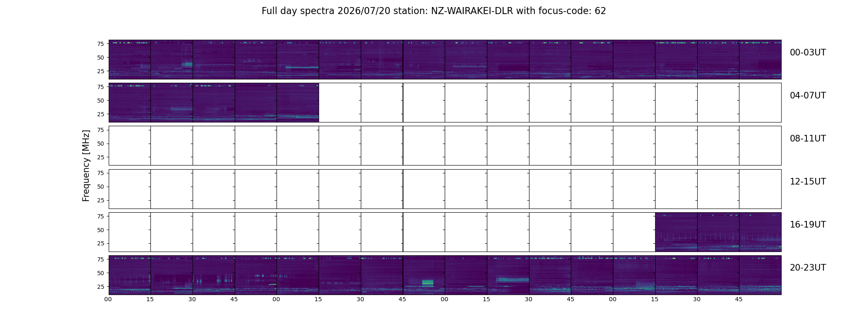Click the plot title text mentioning NZ-WAIRAKEI-DLR
Screen dimensions: 868x331
pos(434,11)
